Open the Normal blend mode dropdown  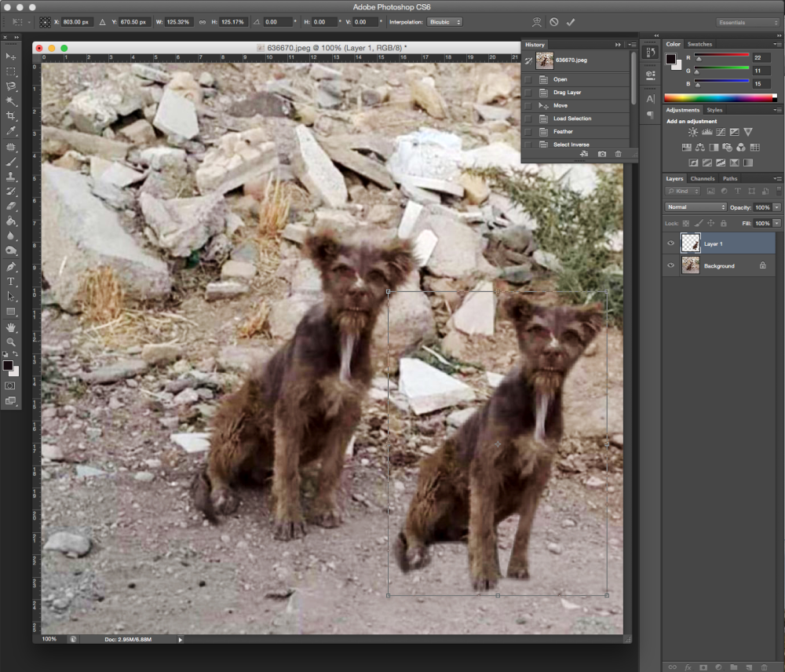696,207
